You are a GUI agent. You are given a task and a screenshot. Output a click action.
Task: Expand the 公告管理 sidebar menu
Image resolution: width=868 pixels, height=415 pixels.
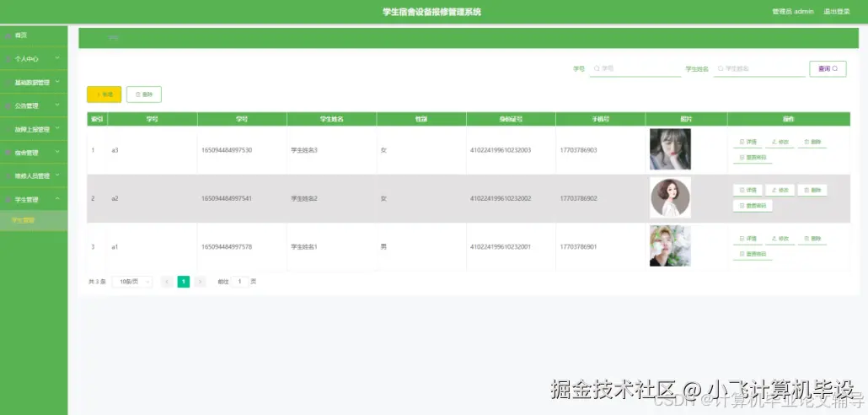(33, 105)
